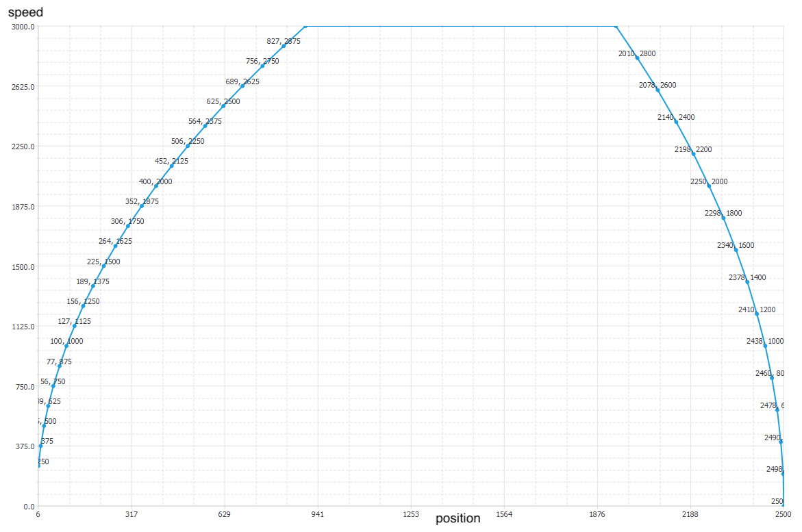Click the point labeled 2410, 1200

coord(757,314)
